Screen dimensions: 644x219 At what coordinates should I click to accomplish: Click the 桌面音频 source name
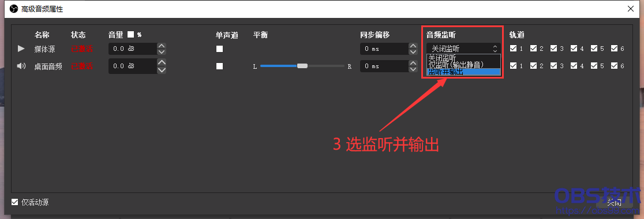pos(48,66)
